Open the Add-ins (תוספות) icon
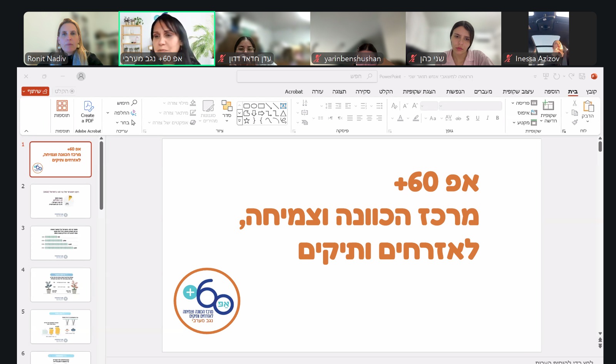 62,106
